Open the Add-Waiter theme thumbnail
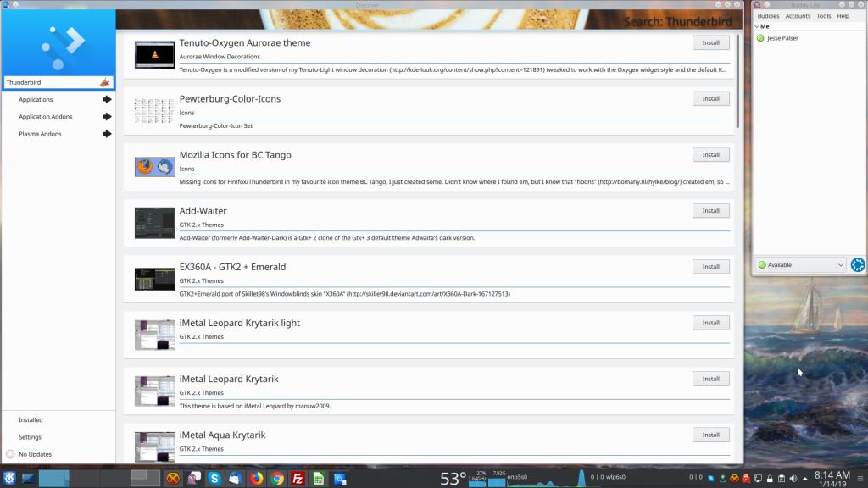This screenshot has width=868, height=488. tap(154, 223)
